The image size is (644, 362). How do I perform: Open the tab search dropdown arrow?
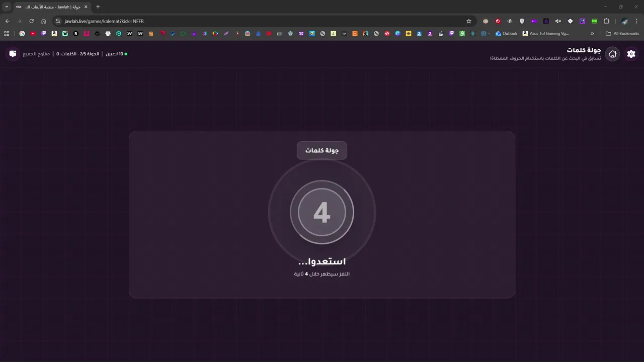click(7, 7)
